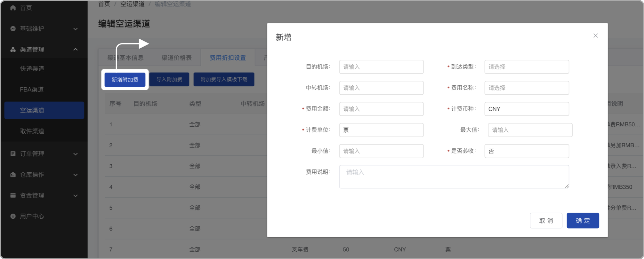Click the 资金管理 card icon
Image resolution: width=644 pixels, height=259 pixels.
point(13,195)
